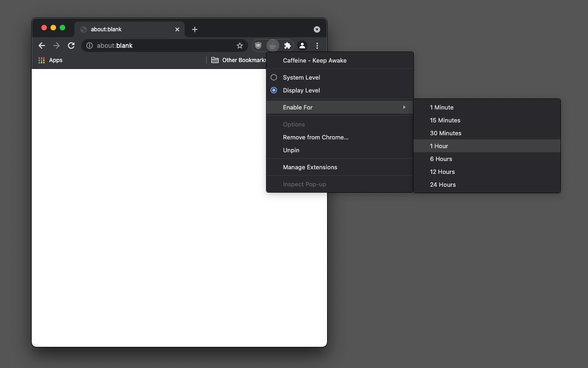Click the about:blank address bar
The width and height of the screenshot is (588, 368).
164,46
